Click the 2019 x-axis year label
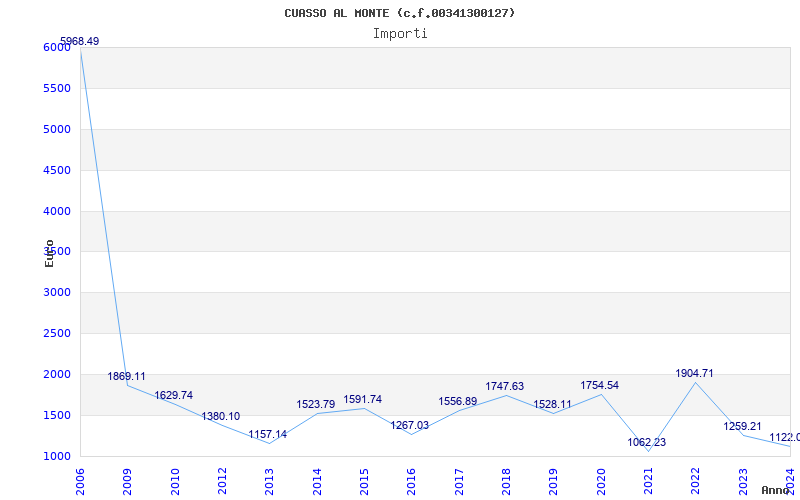The height and width of the screenshot is (500, 800). (554, 481)
